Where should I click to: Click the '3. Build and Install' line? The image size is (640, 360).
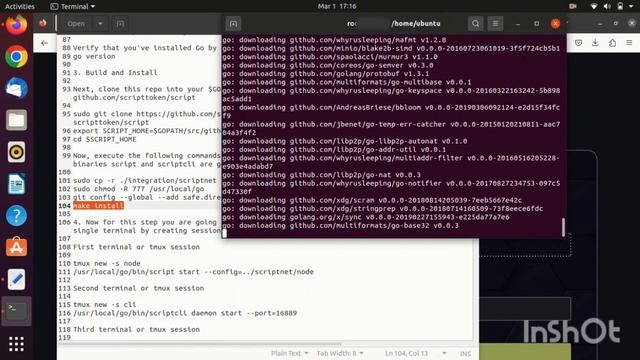(115, 73)
